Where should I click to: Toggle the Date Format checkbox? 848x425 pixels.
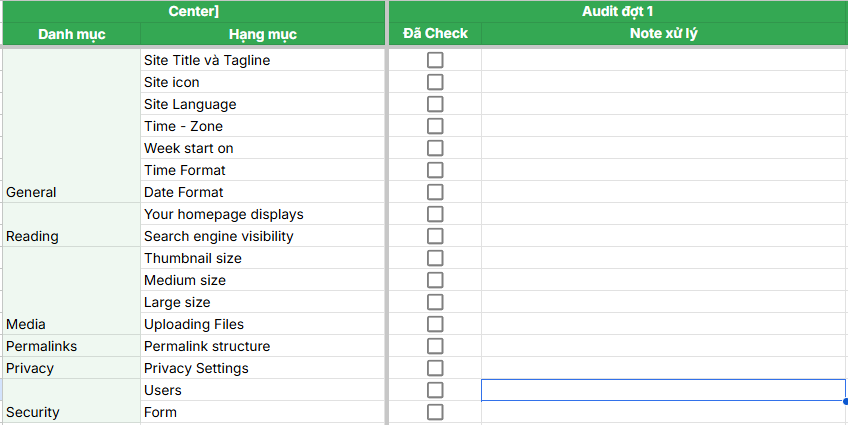tap(435, 192)
